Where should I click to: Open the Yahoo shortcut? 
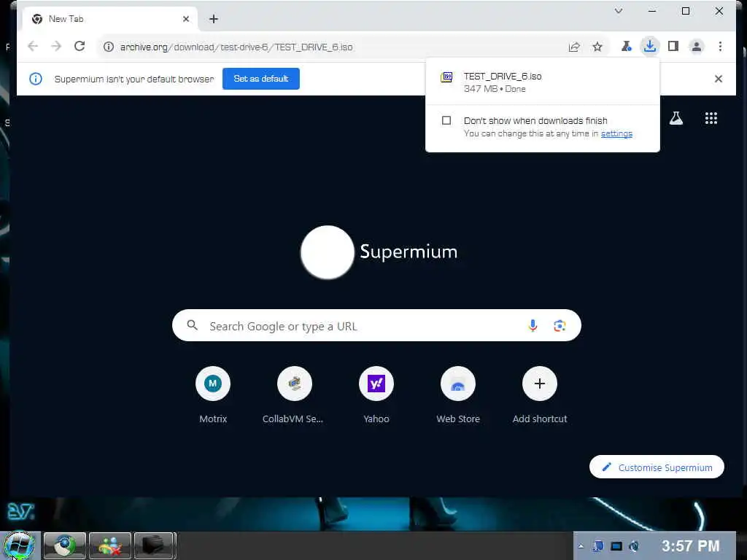coord(376,394)
